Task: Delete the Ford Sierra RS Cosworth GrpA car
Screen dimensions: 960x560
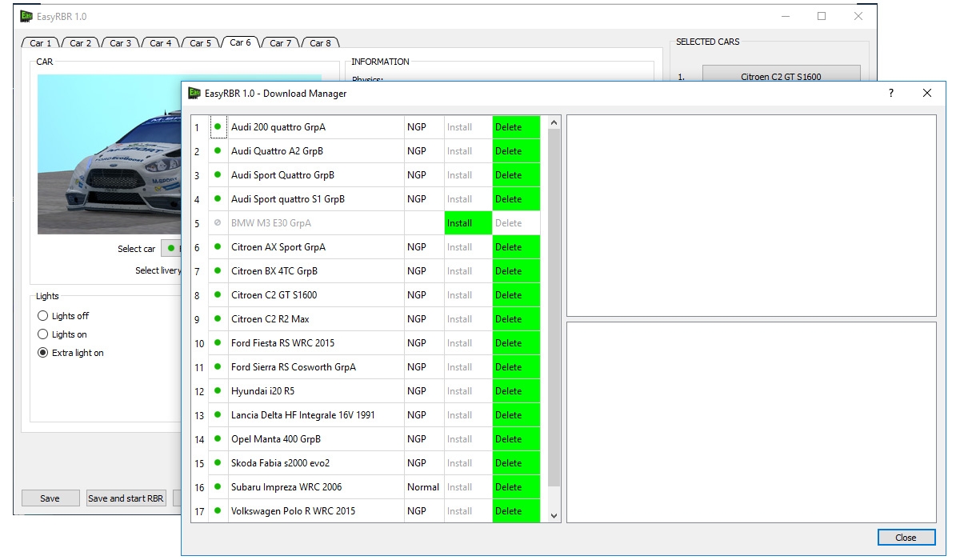Action: point(516,367)
